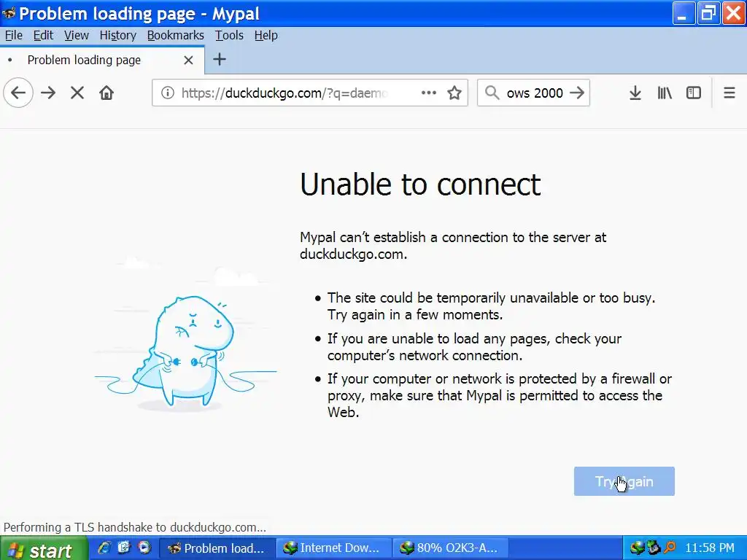Go back one page
Screen dimensions: 747x560
tap(18, 93)
